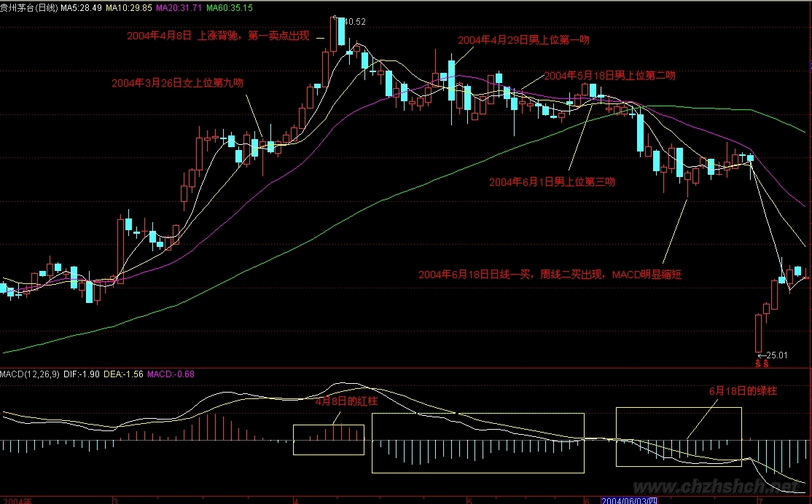This screenshot has width=812, height=504.
Task: Click the purple MACD:-0.68 value
Action: point(171,374)
